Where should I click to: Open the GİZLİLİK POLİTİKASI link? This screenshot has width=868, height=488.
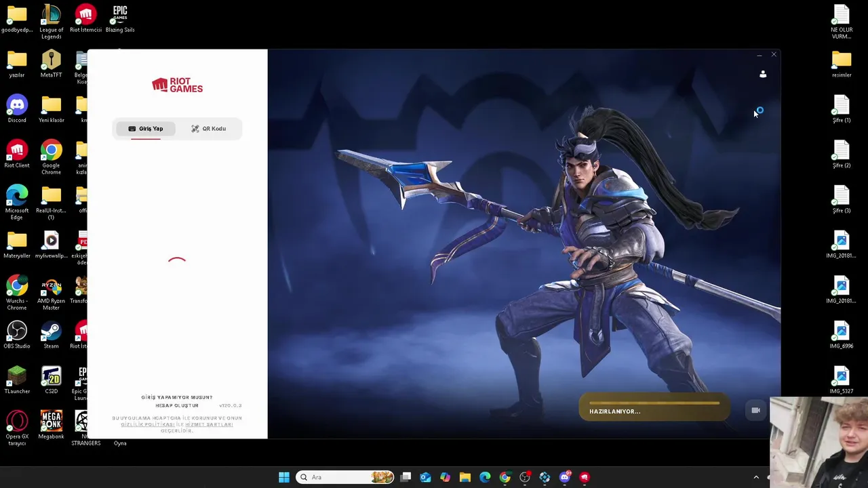(x=148, y=424)
